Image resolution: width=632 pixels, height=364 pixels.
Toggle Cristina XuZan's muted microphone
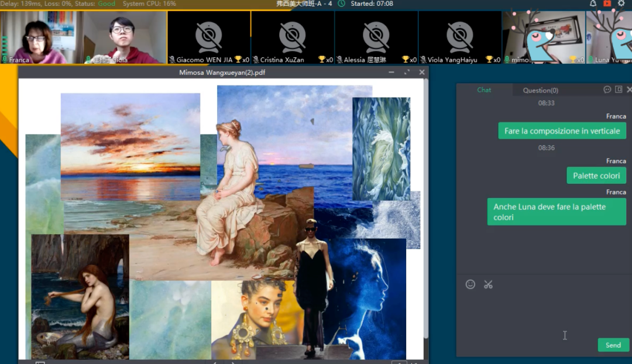click(x=256, y=60)
